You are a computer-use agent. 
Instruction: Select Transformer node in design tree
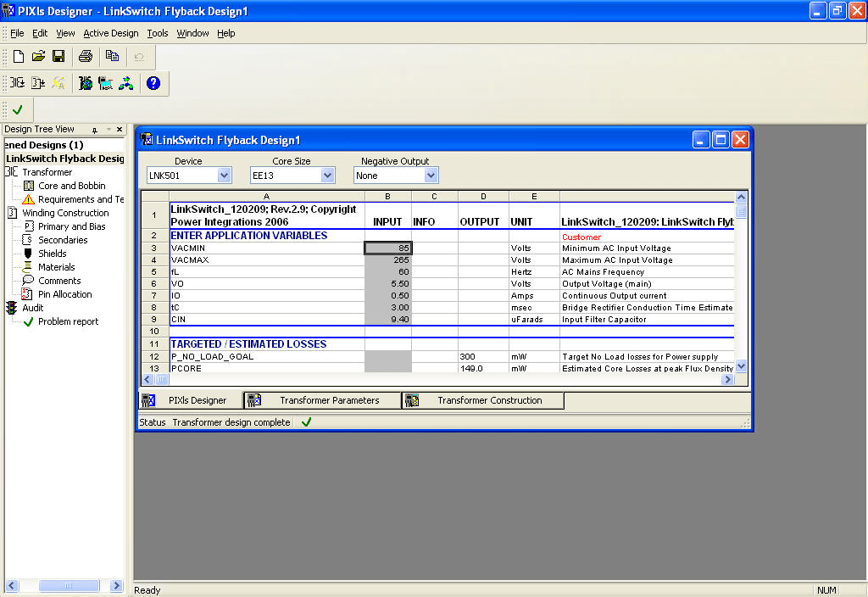47,172
